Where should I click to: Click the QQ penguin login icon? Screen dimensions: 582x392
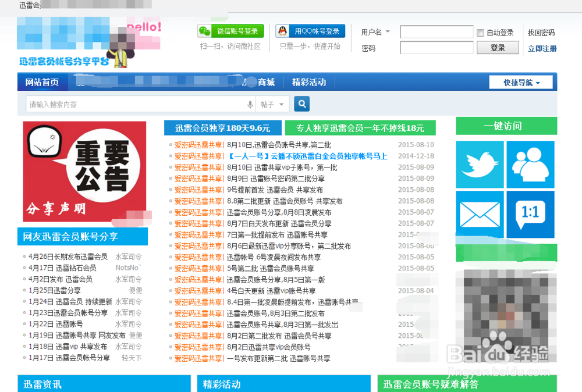(x=282, y=31)
